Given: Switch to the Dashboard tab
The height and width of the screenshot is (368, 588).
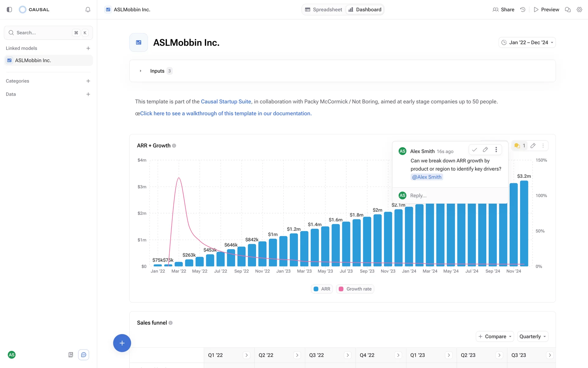Looking at the screenshot, I should tap(365, 10).
